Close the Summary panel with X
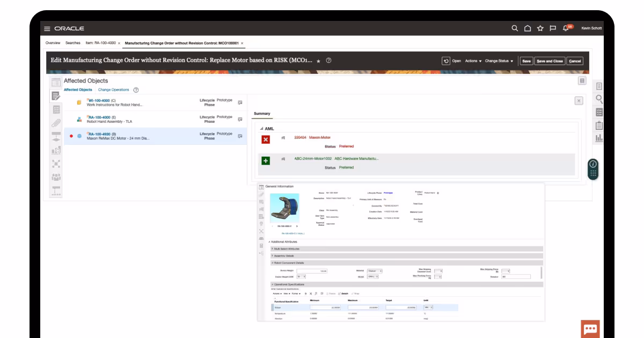This screenshot has width=644, height=338. coord(579,100)
